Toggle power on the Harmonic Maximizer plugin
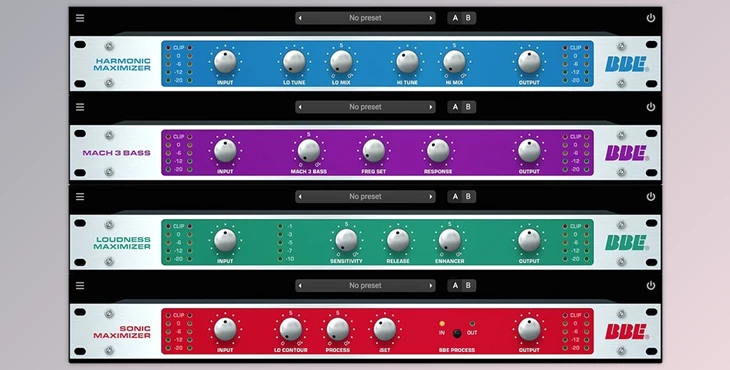 point(650,18)
